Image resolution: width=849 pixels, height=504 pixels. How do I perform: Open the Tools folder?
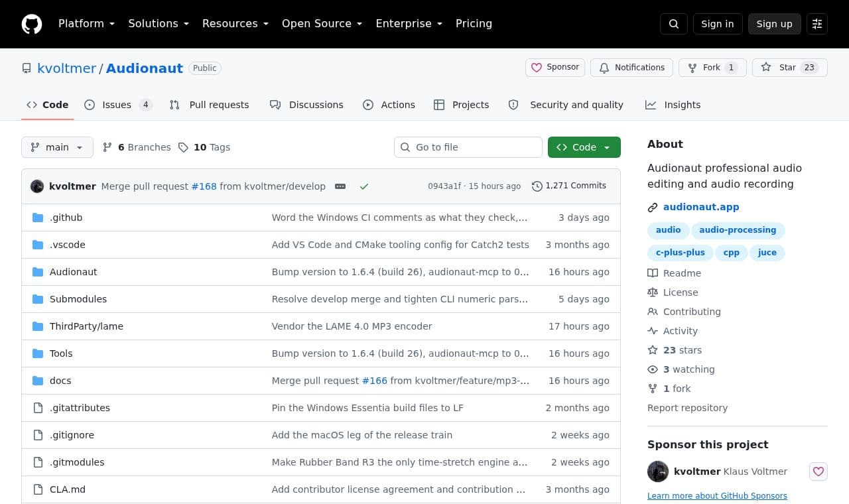click(x=61, y=353)
